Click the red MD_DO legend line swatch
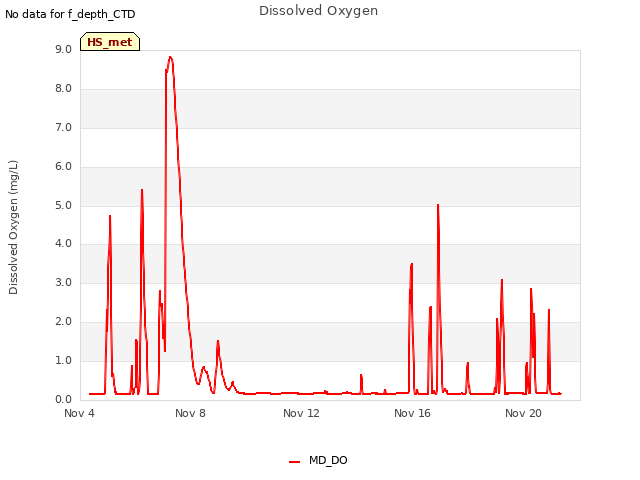Image resolution: width=640 pixels, height=480 pixels. tap(294, 462)
